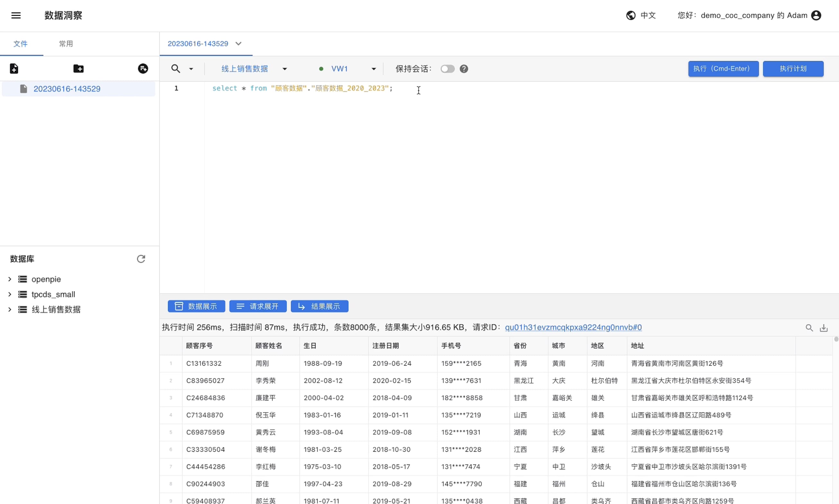
Task: Open the 线上销售数据 database dropdown
Action: pos(285,69)
